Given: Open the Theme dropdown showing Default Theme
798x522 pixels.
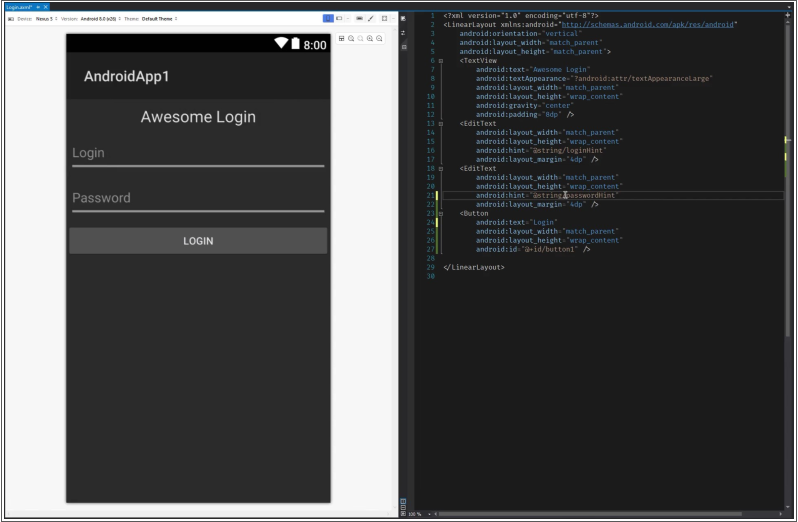Looking at the screenshot, I should tap(159, 19).
